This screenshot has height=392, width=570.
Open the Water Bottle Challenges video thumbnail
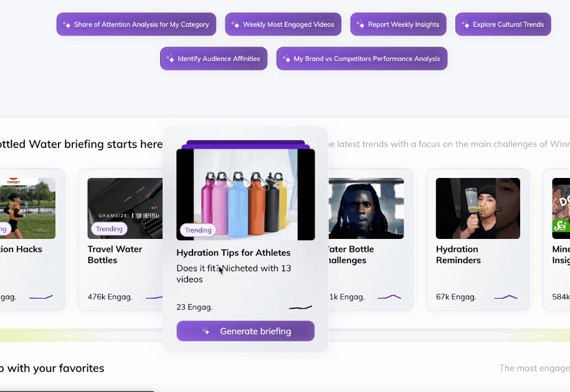[366, 208]
